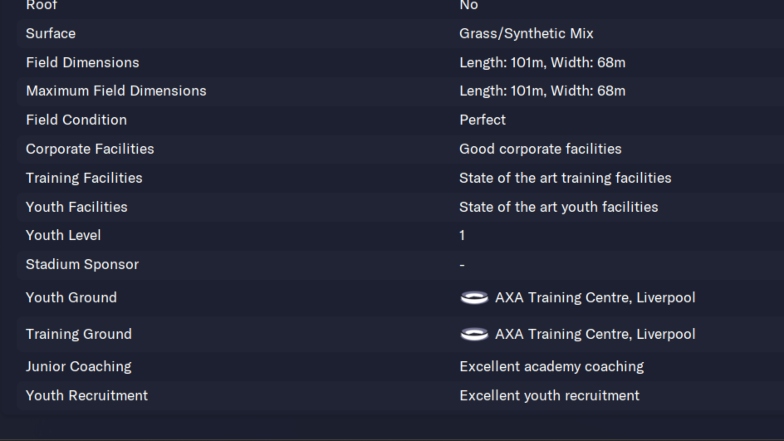
Task: Click the Maximum Field Dimensions label
Action: coord(116,91)
